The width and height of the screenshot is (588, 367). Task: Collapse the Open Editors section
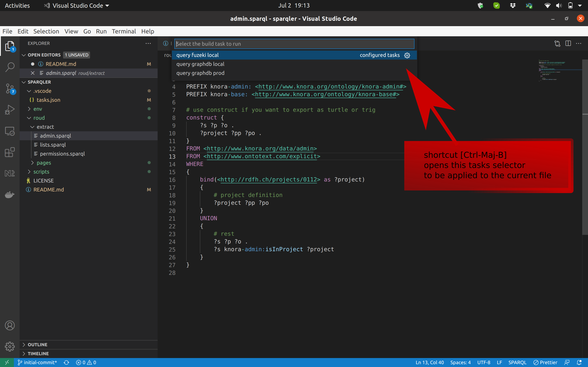coord(24,55)
